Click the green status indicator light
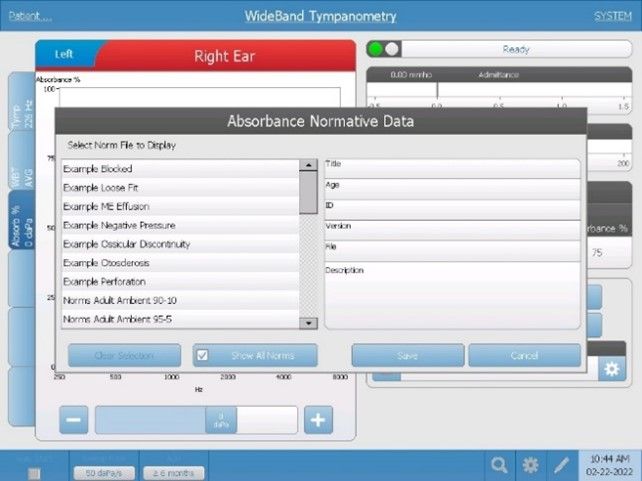Image resolution: width=642 pixels, height=481 pixels. coord(375,49)
